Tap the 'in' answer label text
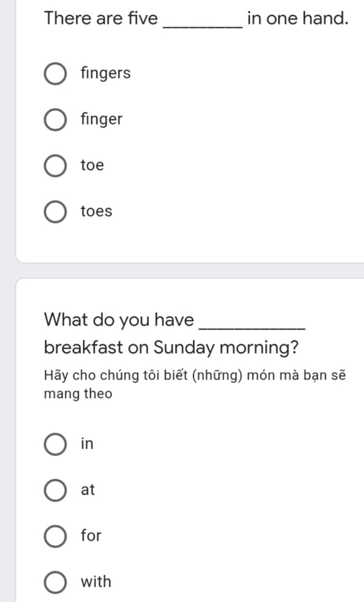This screenshot has height=602, width=364. coord(87,444)
